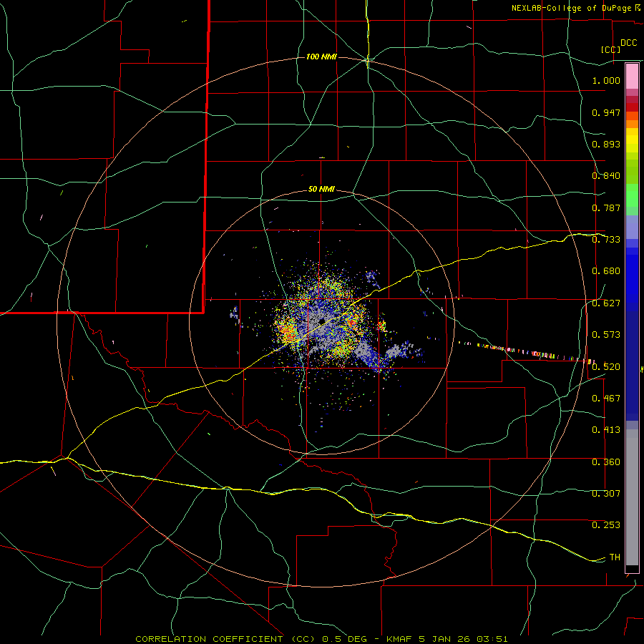Click the 0.360 scale value
This screenshot has height=644, width=644.
pyautogui.click(x=606, y=462)
